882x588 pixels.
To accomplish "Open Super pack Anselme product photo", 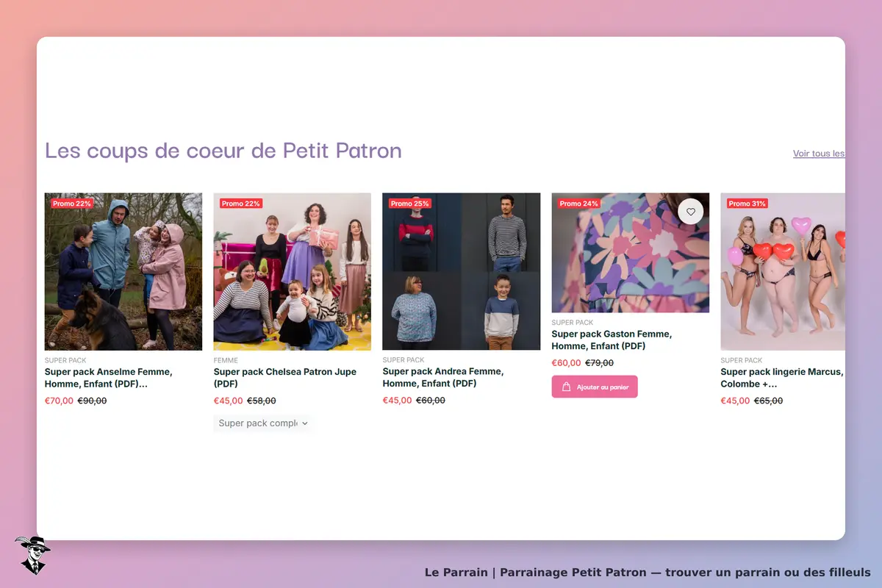I will 123,271.
